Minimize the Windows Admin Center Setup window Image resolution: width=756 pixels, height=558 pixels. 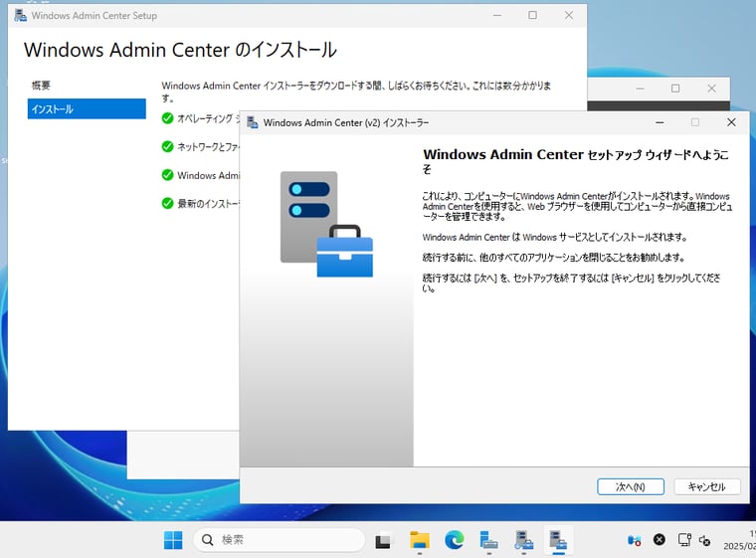coord(497,16)
